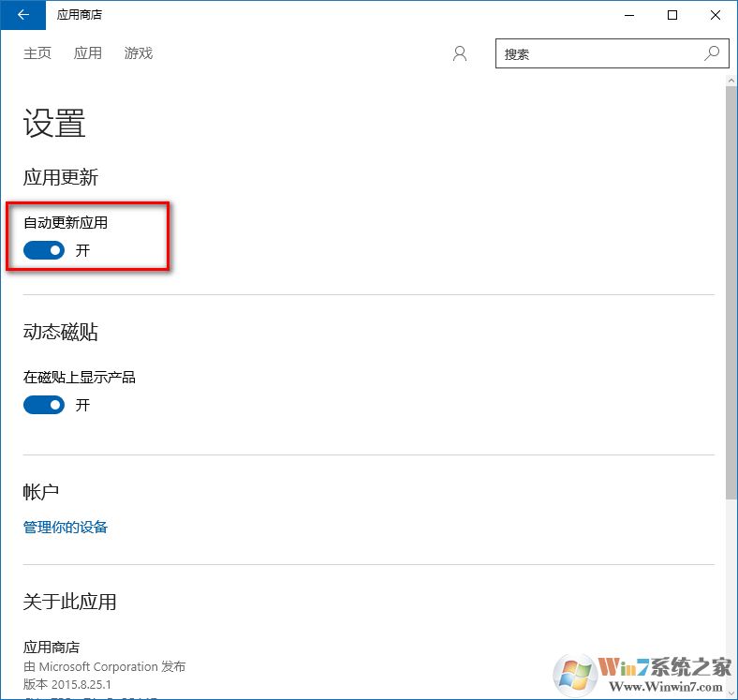Click the 帐户 section heading
This screenshot has width=738, height=700.
pyautogui.click(x=41, y=492)
